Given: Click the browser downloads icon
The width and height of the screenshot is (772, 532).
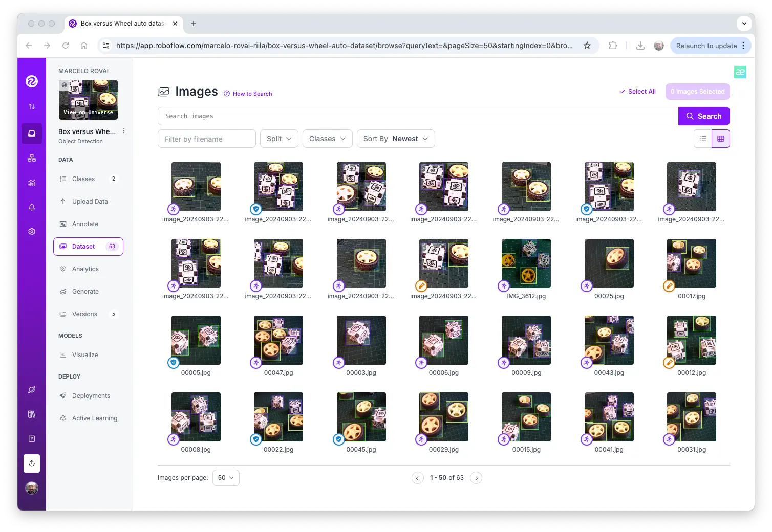Looking at the screenshot, I should [x=640, y=46].
